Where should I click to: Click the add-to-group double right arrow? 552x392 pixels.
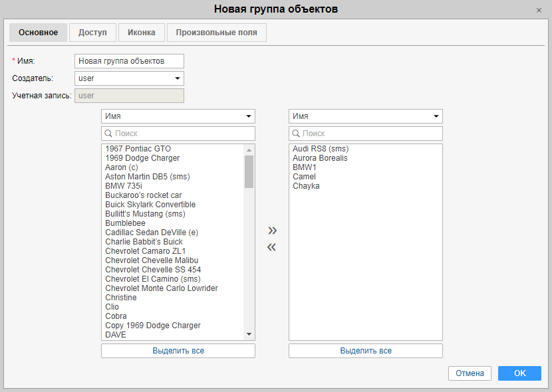(x=272, y=231)
